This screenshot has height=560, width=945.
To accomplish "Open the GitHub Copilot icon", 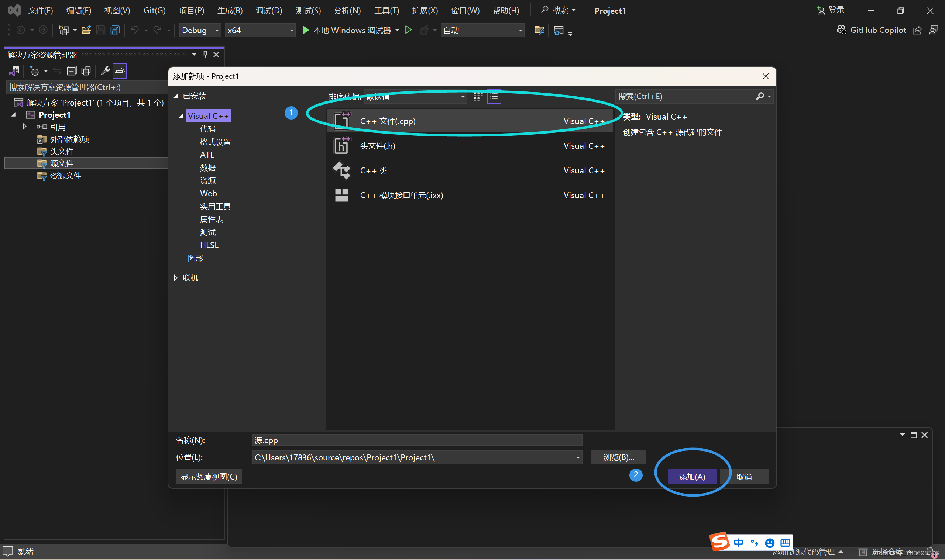I will tap(842, 30).
